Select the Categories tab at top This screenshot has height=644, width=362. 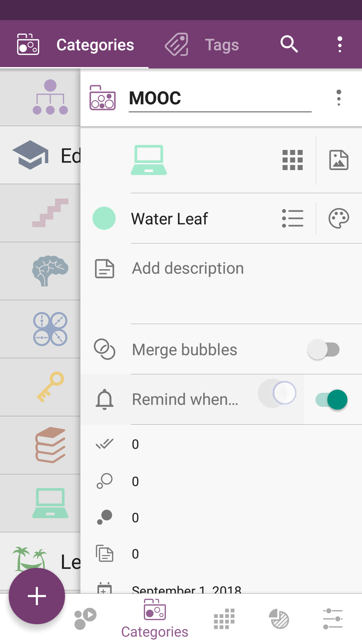point(74,44)
